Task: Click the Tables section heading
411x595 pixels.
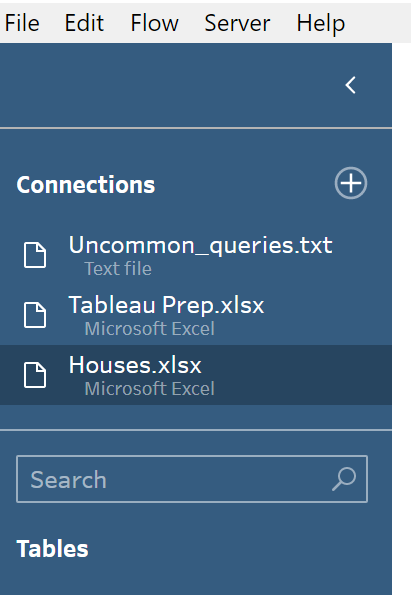Action: [52, 549]
